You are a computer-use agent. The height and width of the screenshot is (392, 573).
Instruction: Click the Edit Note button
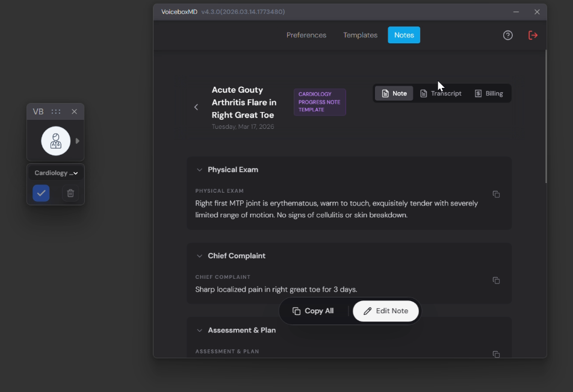[386, 311]
